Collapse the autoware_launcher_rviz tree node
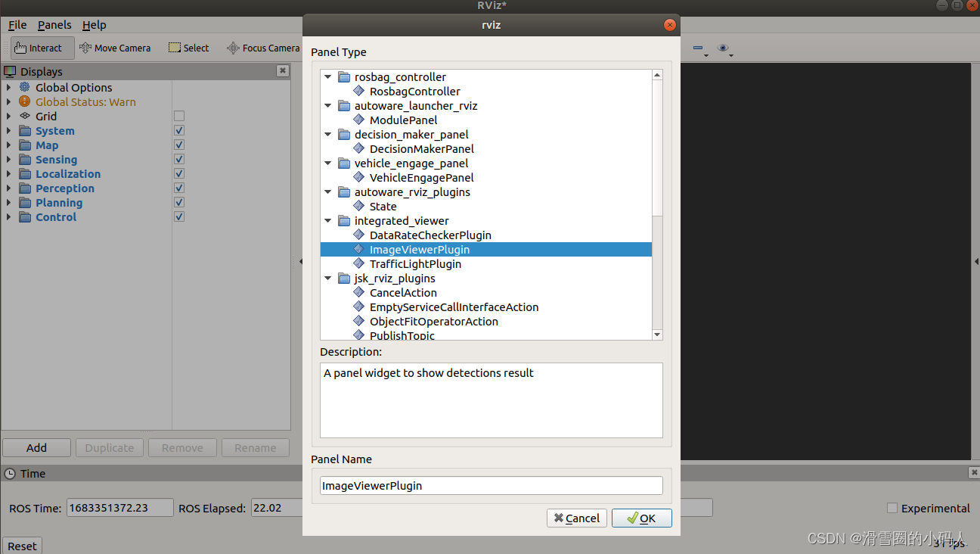980x554 pixels. point(328,105)
